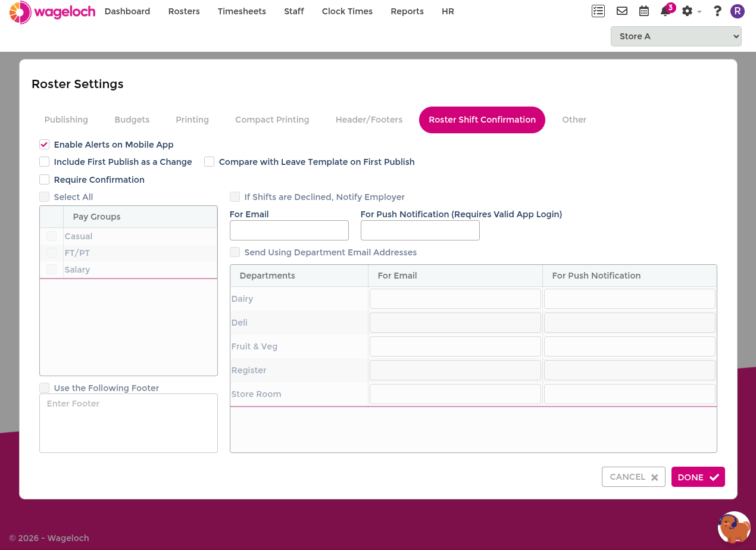The width and height of the screenshot is (756, 550).
Task: Check Include First Publish as a Change
Action: pyautogui.click(x=44, y=162)
